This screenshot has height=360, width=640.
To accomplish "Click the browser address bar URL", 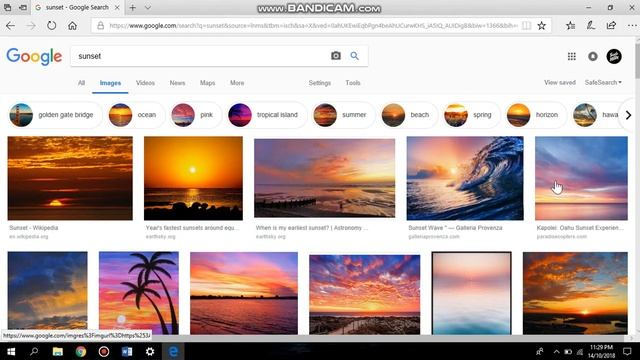I will pyautogui.click(x=313, y=26).
